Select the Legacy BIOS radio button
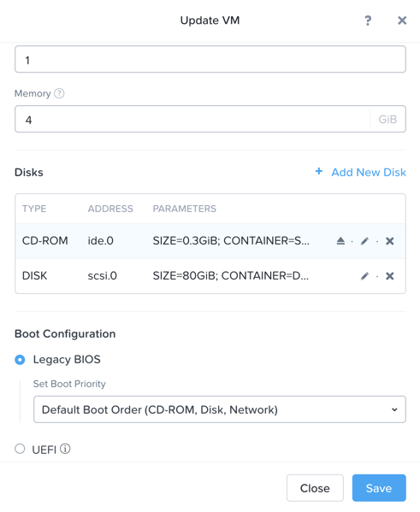 pyautogui.click(x=20, y=360)
